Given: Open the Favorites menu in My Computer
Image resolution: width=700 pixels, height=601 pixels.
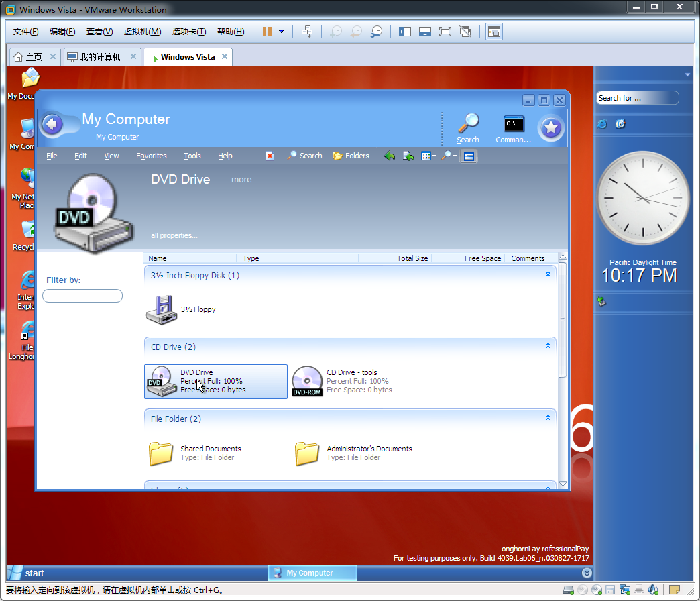Looking at the screenshot, I should 152,156.
